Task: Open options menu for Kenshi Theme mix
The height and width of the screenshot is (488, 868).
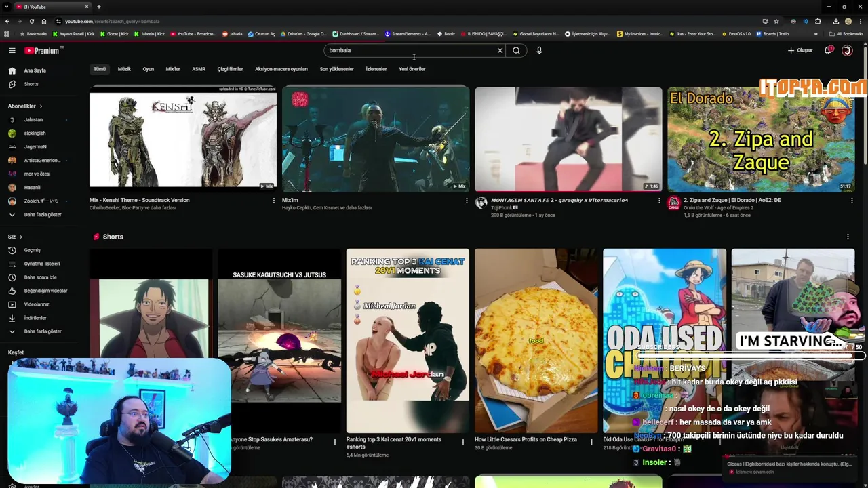Action: pyautogui.click(x=274, y=201)
